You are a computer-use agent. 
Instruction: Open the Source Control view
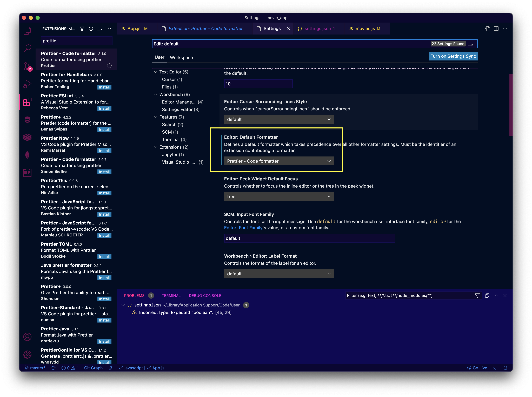tap(27, 66)
